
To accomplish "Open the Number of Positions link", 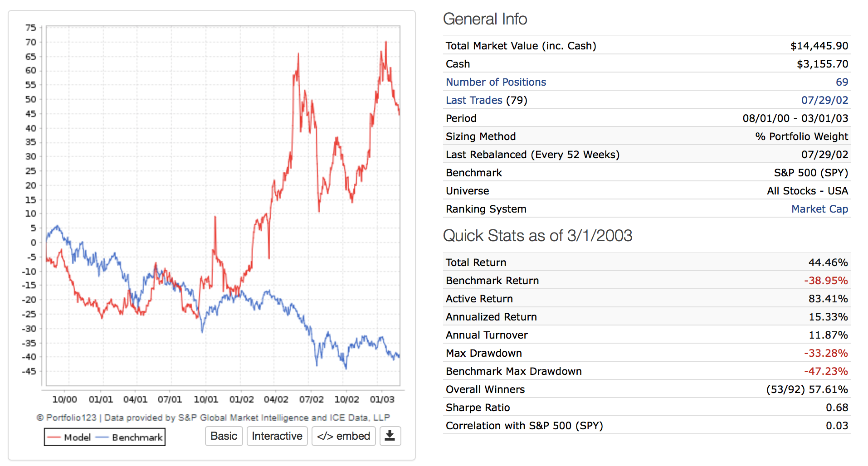I will (496, 82).
